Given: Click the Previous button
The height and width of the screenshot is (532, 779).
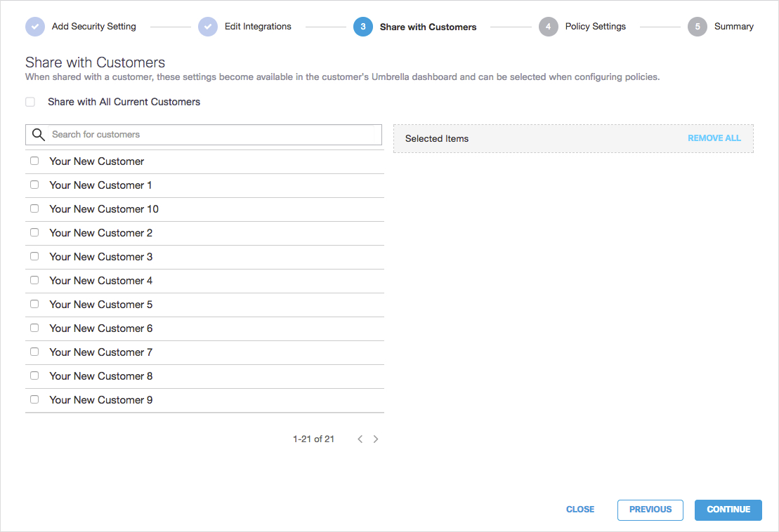Looking at the screenshot, I should (x=650, y=510).
